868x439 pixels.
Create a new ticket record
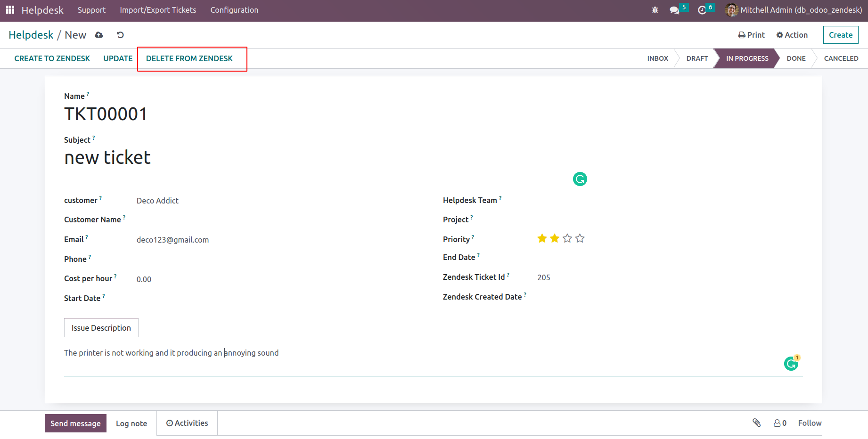coord(841,35)
